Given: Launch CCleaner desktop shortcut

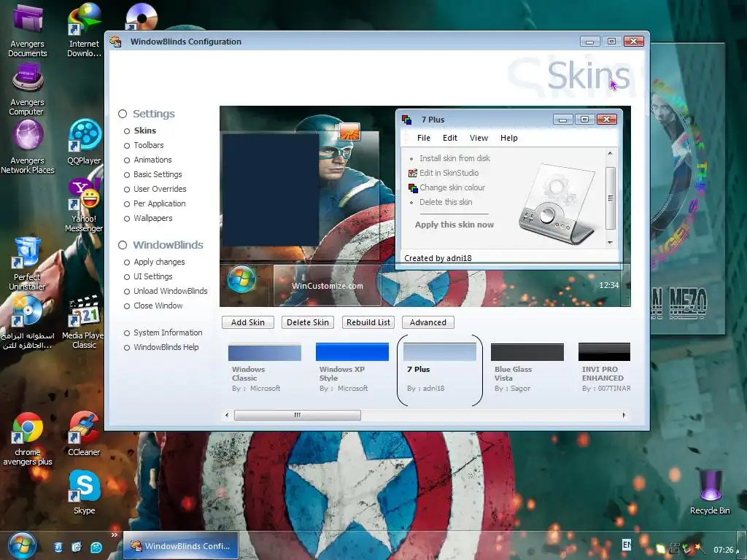Looking at the screenshot, I should pyautogui.click(x=84, y=433).
